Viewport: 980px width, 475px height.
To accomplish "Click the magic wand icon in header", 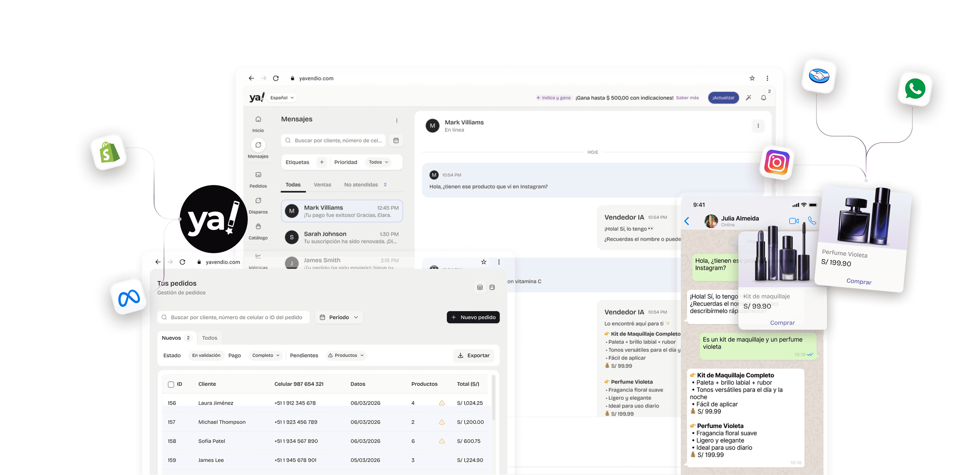I will [x=748, y=98].
